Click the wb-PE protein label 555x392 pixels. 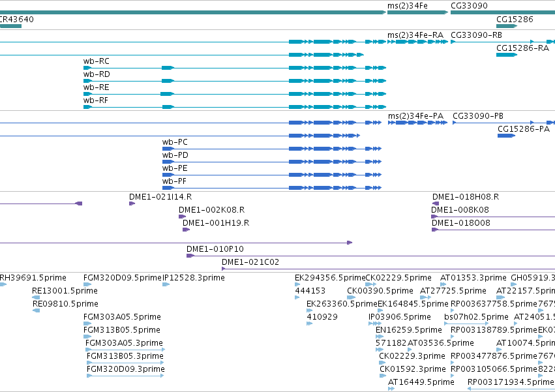[175, 168]
